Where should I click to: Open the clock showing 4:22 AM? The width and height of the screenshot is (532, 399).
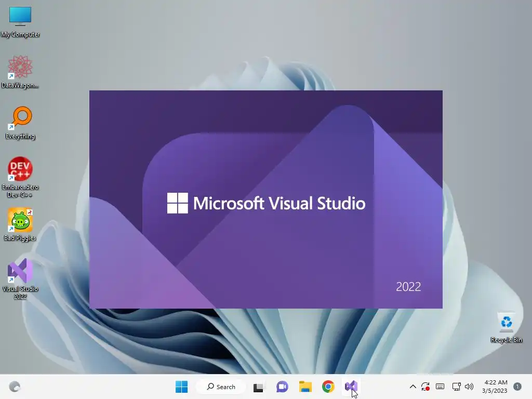coord(495,387)
